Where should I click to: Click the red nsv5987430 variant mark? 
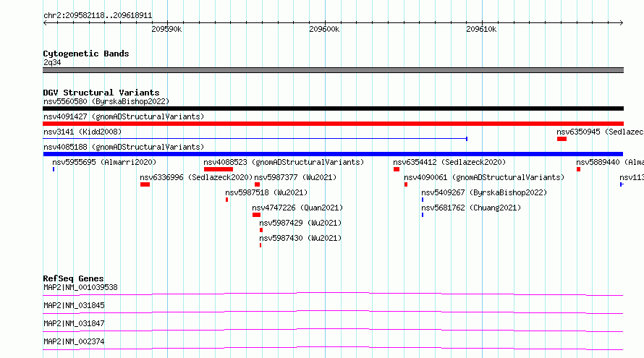point(260,245)
